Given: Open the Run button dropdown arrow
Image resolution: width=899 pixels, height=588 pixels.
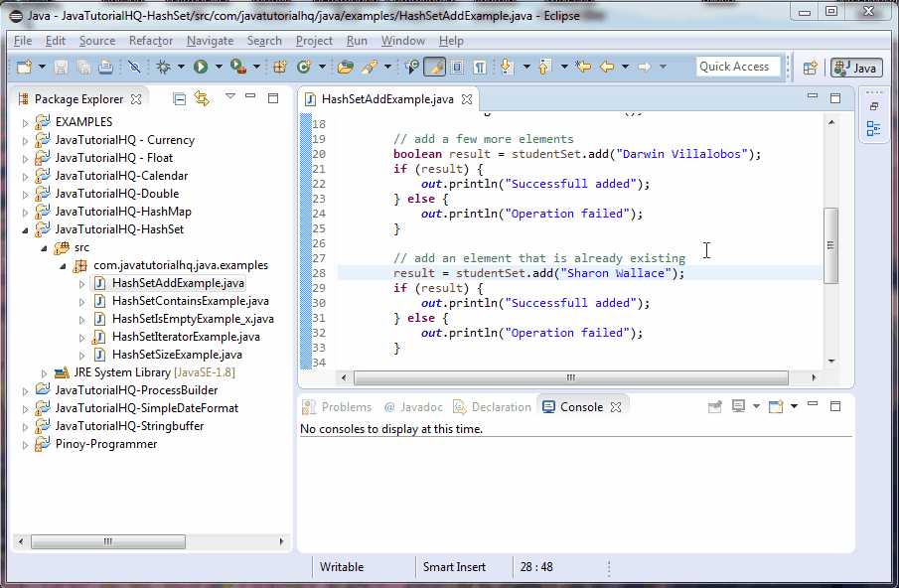Looking at the screenshot, I should point(218,67).
